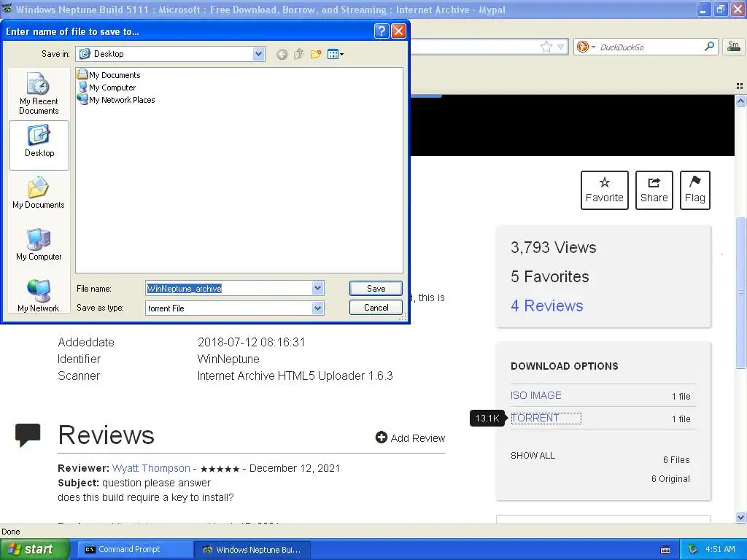
Task: Select My Computer in the file list
Action: tap(107, 87)
